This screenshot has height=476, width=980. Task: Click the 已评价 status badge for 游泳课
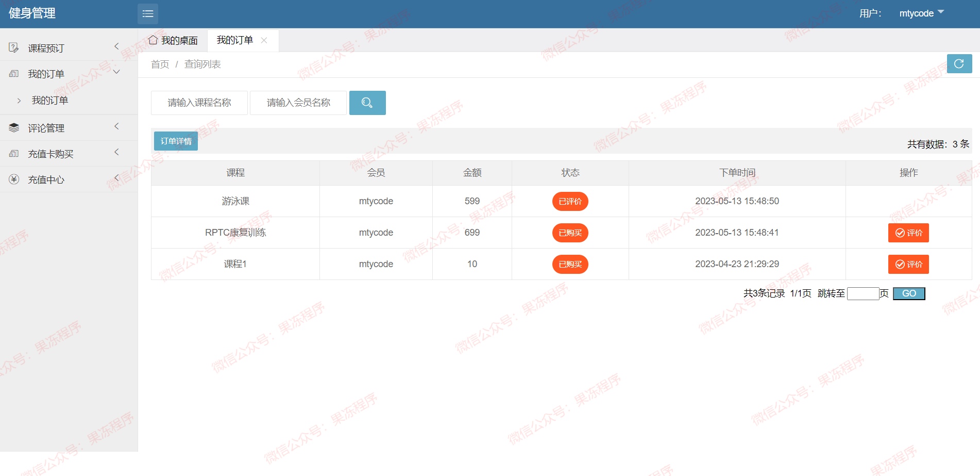[x=570, y=201]
